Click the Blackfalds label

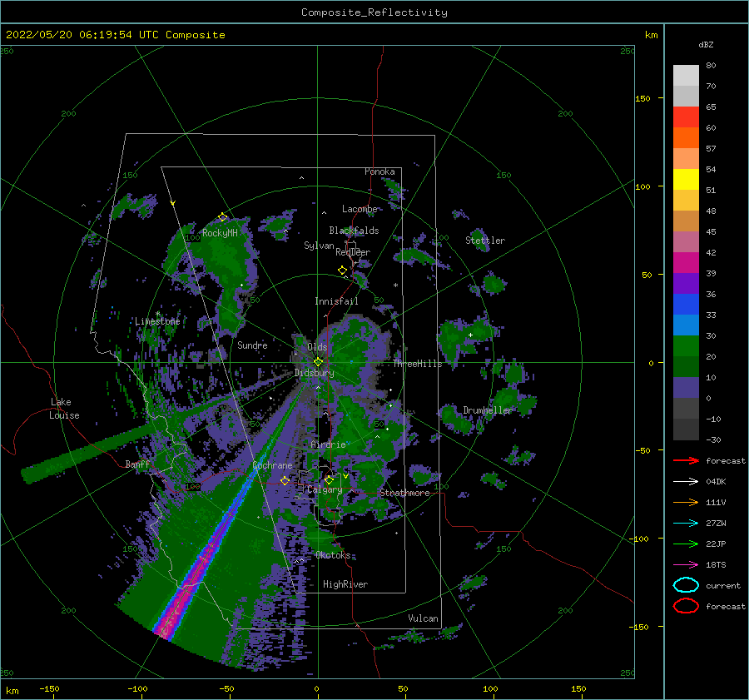coord(354,231)
